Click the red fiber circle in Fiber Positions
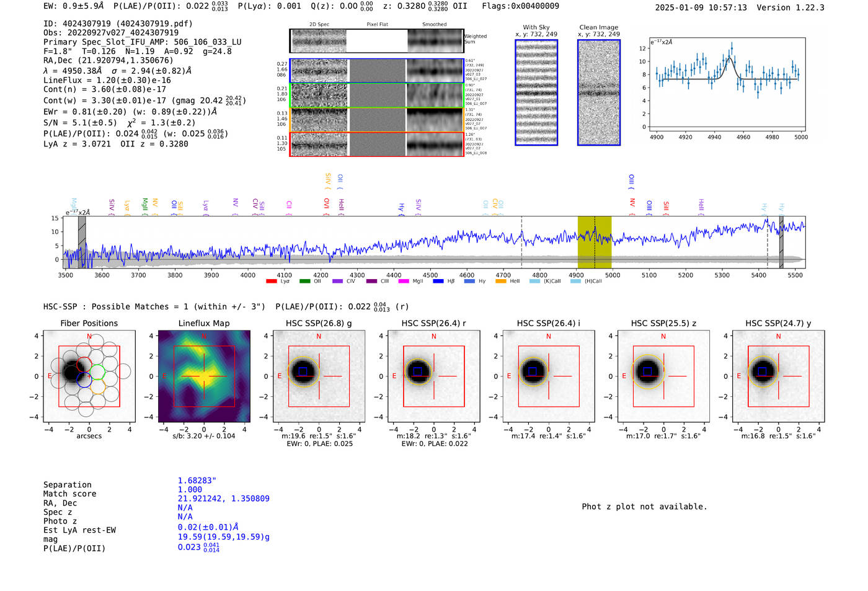 click(84, 364)
